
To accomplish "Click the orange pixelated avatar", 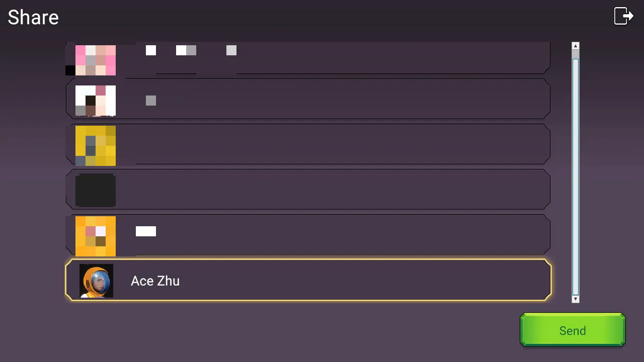I will [x=96, y=236].
